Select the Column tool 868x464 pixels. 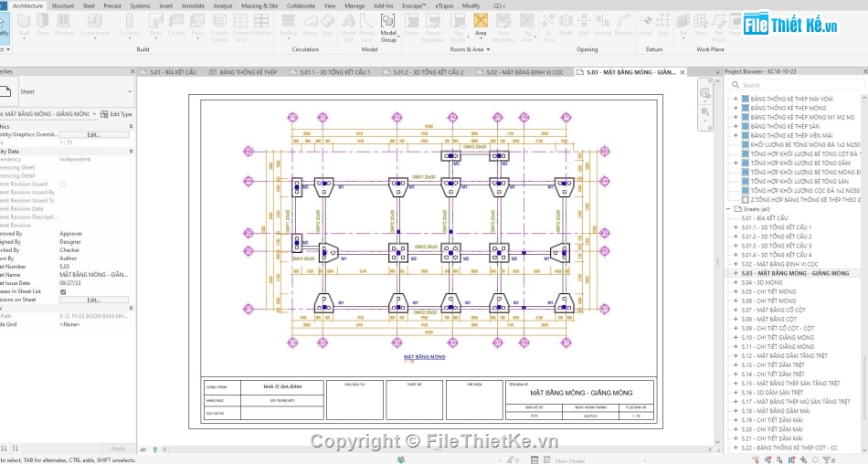tap(129, 25)
